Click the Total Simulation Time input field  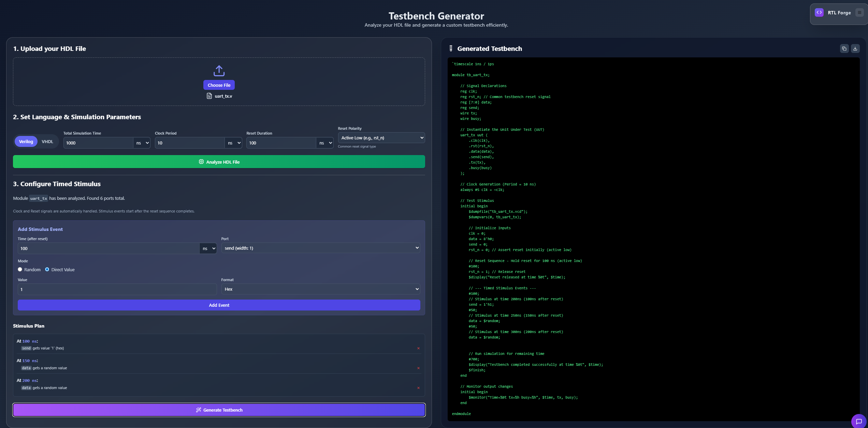coord(98,143)
